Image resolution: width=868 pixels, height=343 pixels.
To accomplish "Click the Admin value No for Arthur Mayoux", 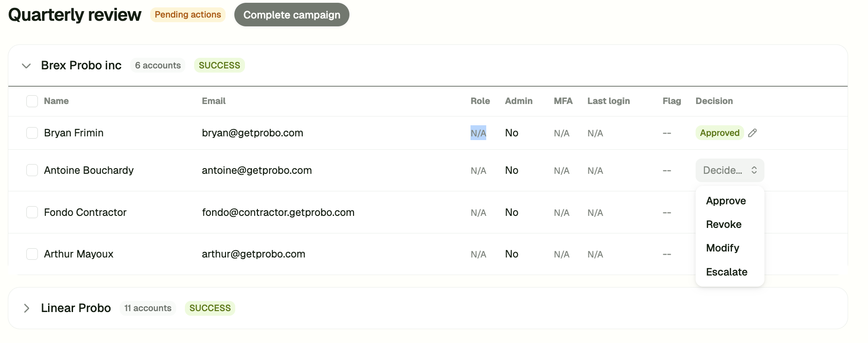I will pyautogui.click(x=512, y=254).
